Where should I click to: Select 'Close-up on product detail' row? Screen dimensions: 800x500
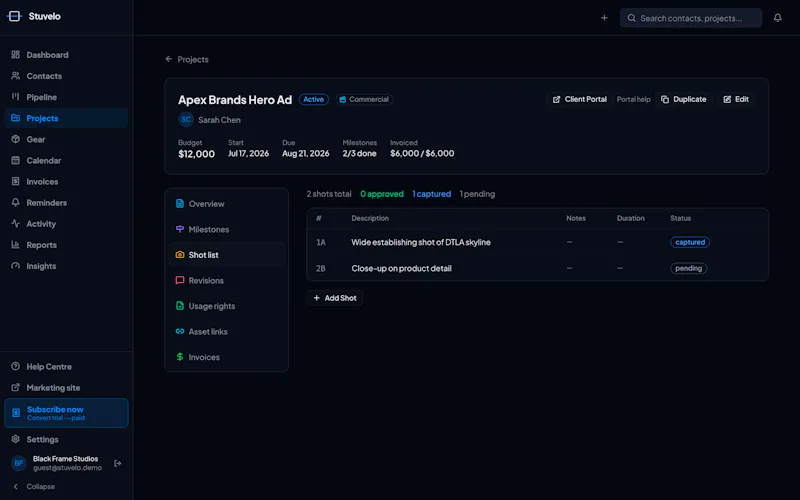[x=537, y=268]
